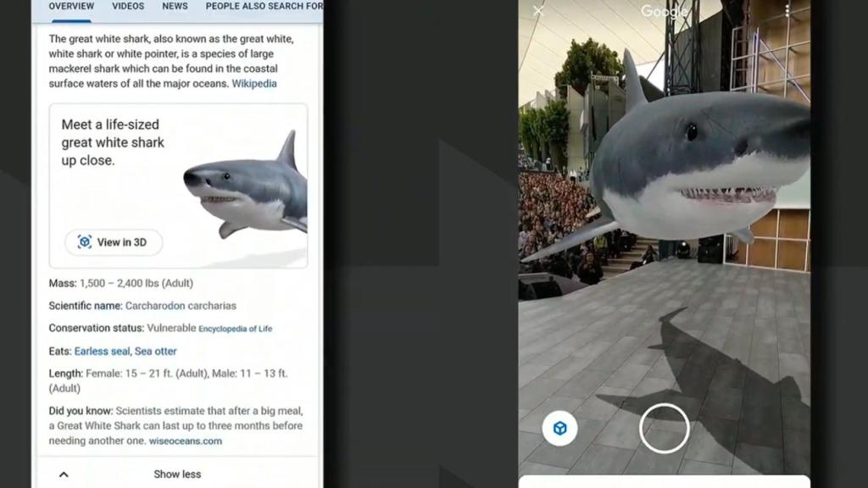Viewport: 868px width, 488px height.
Task: Switch to the Overview tab
Action: (71, 6)
